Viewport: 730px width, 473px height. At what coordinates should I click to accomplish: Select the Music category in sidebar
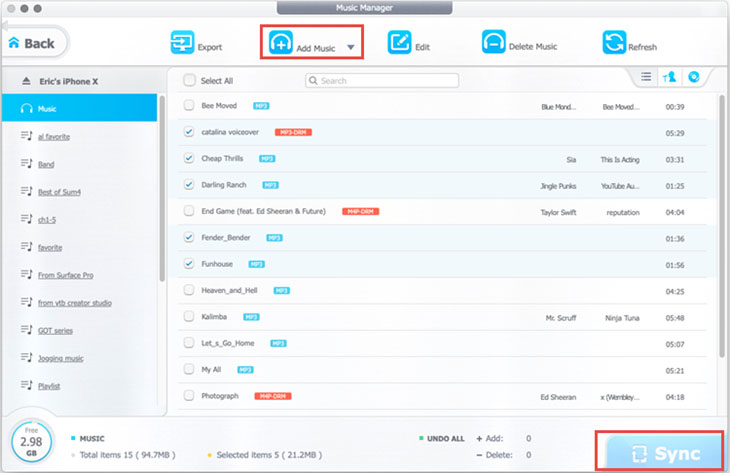80,108
